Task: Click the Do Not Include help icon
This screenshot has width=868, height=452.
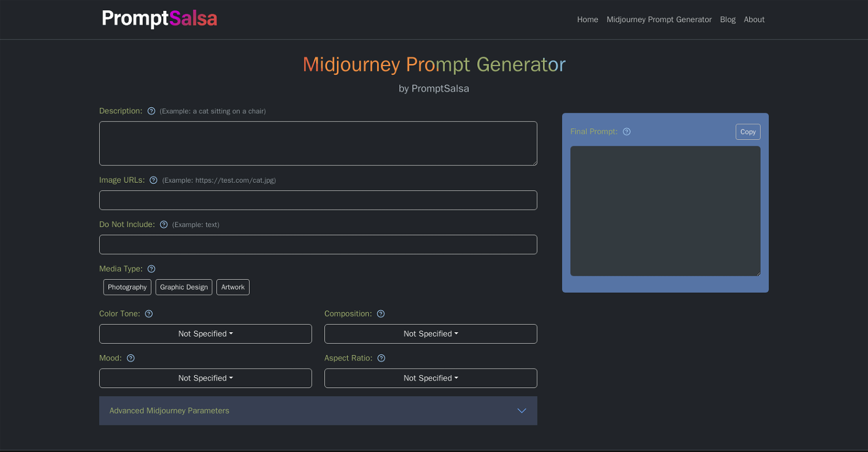Action: 164,224
